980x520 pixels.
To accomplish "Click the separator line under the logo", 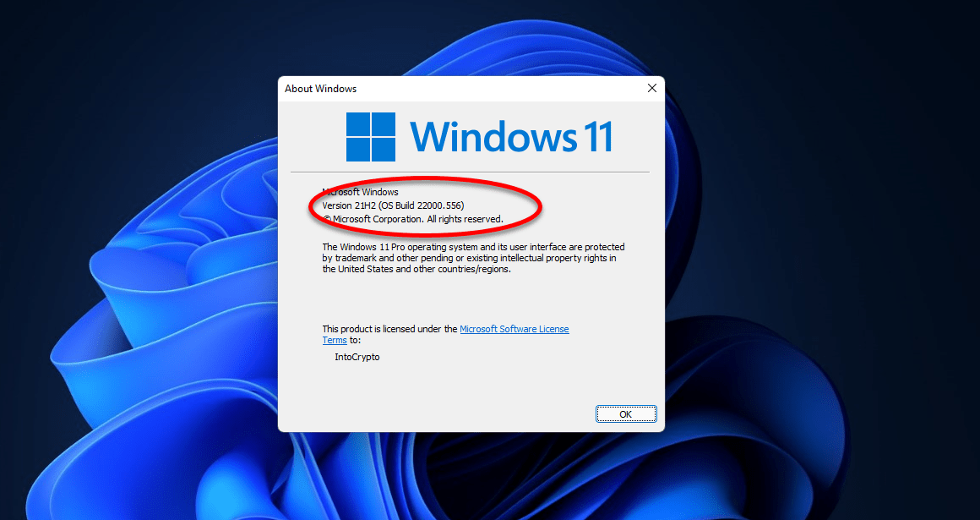I will pos(470,172).
